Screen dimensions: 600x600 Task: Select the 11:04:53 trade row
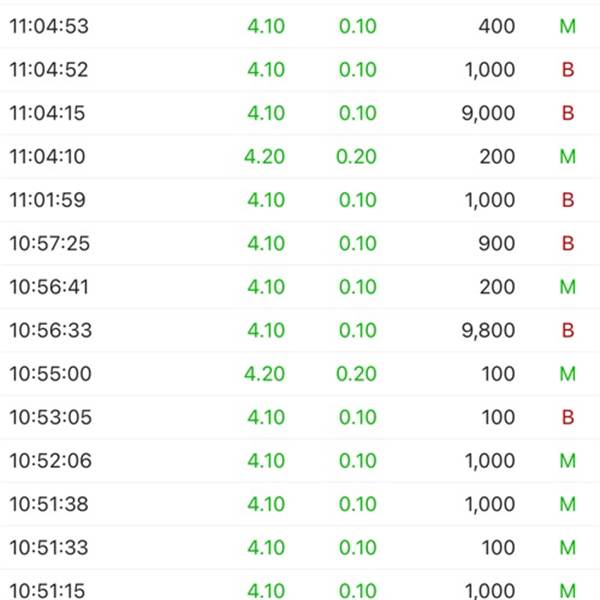300,26
